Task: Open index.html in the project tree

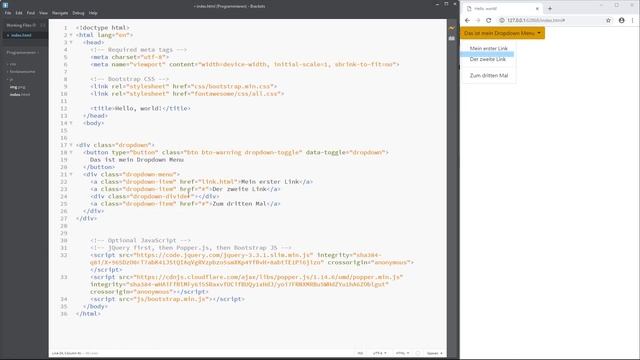Action: point(20,94)
